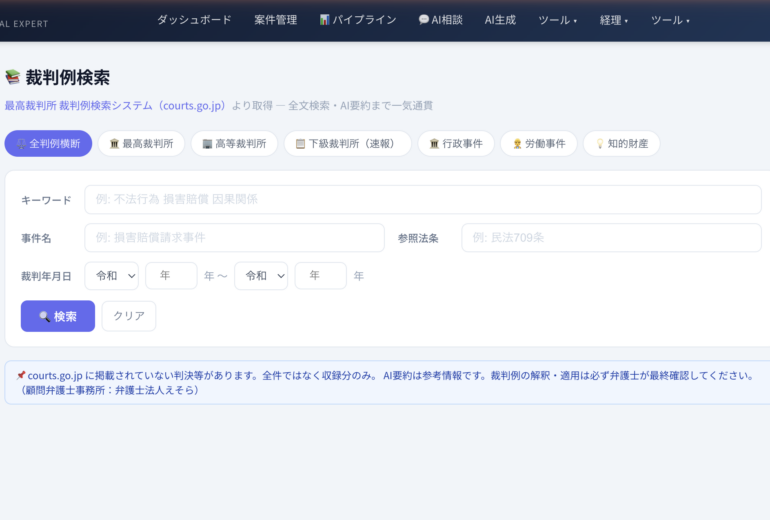
Task: Expand the first ツール dropdown menu
Action: pyautogui.click(x=557, y=20)
